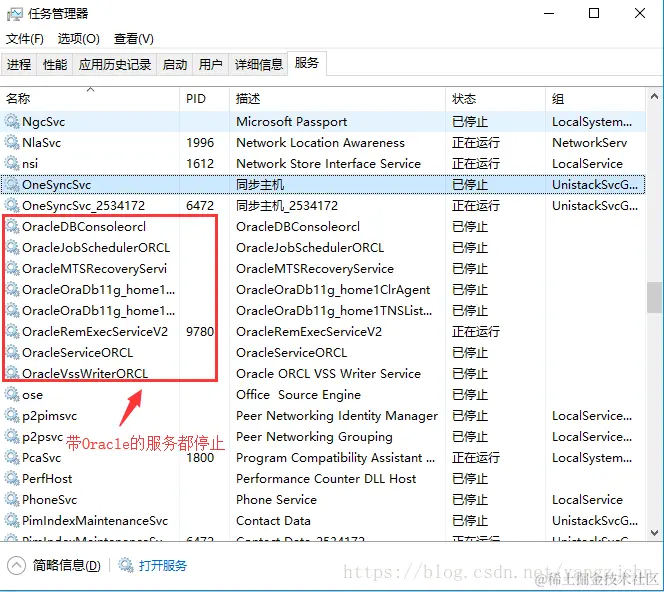The image size is (664, 592).
Task: Click the gear icon beside NgcSvc
Action: 12,122
